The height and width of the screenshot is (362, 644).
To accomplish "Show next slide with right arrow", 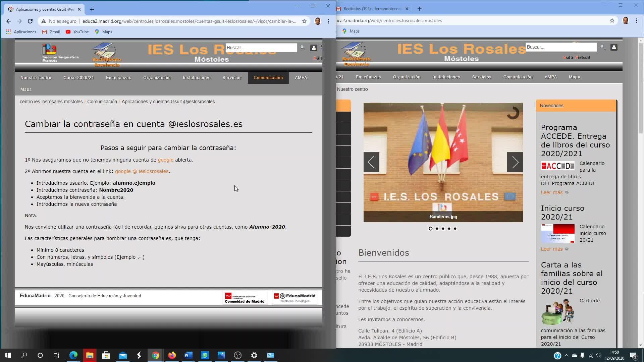I will click(515, 162).
